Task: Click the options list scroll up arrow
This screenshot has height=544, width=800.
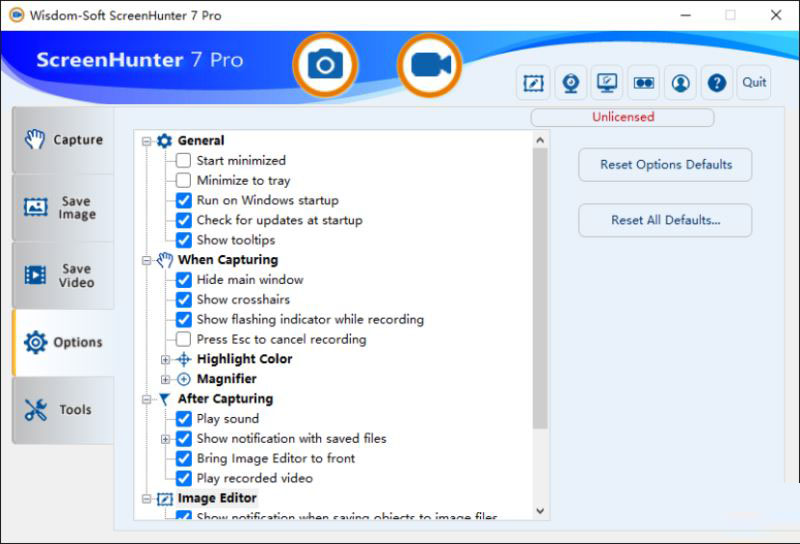Action: click(540, 140)
